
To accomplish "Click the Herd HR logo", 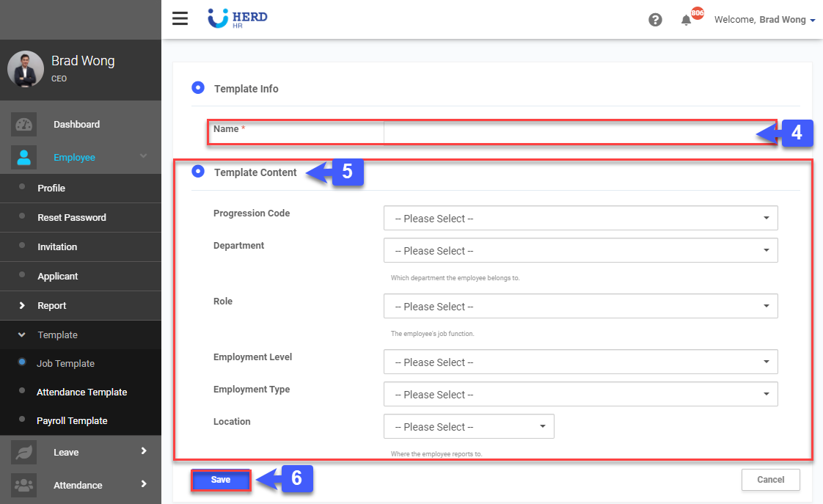I will point(238,18).
